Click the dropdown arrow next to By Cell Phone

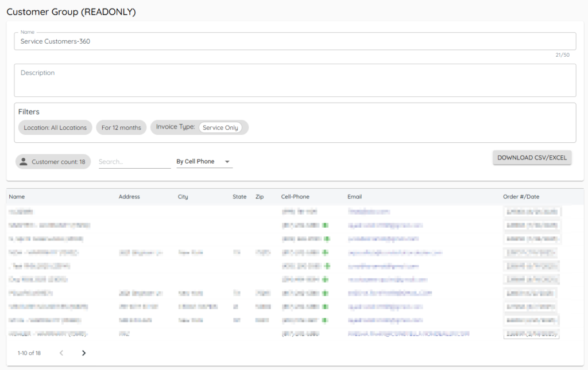pos(227,162)
